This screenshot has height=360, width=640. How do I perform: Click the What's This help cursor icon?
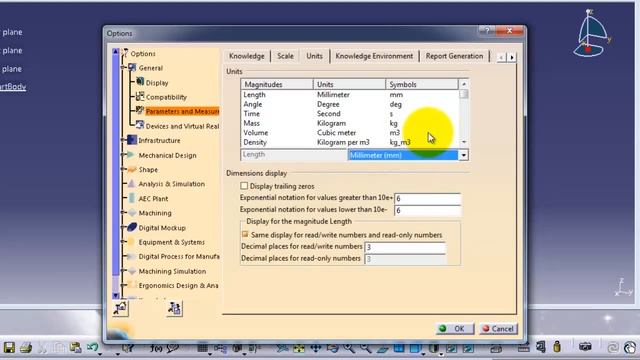pos(128,348)
